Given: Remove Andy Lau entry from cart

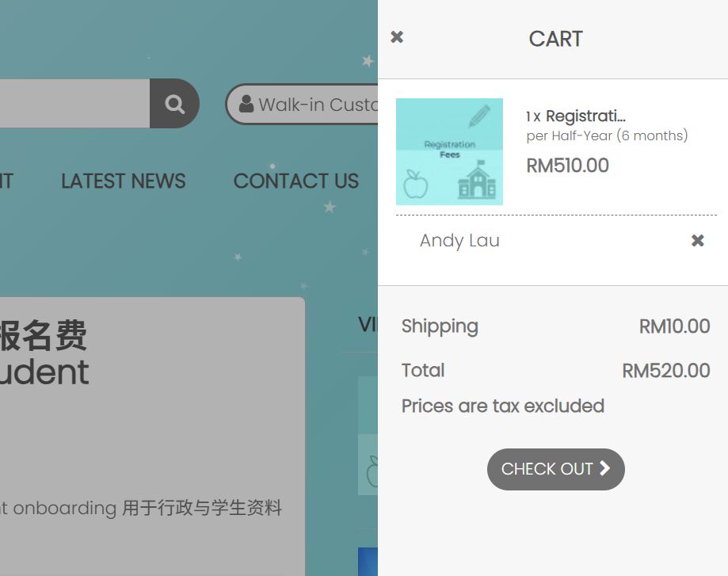Looking at the screenshot, I should coord(697,241).
